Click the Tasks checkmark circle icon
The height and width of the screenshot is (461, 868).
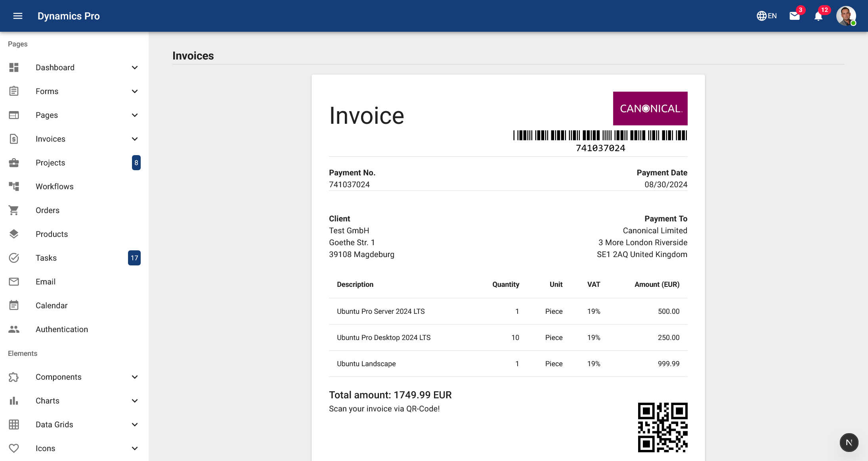coord(14,258)
